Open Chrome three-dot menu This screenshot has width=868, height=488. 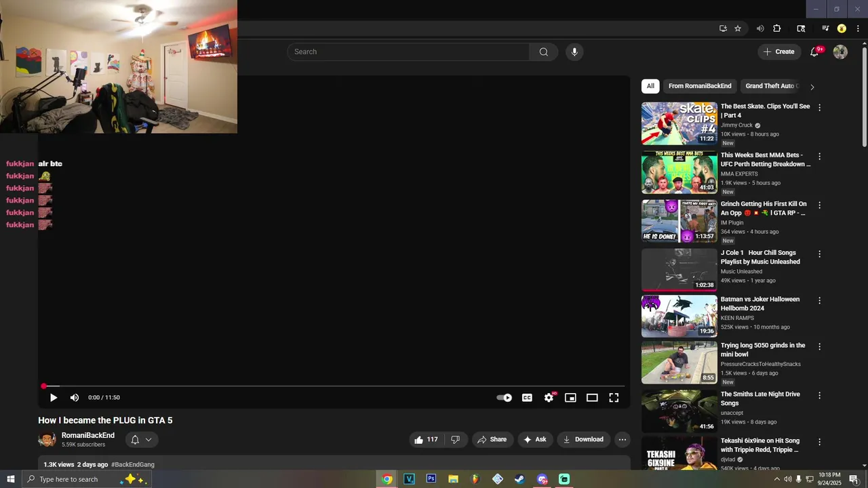[x=858, y=28]
